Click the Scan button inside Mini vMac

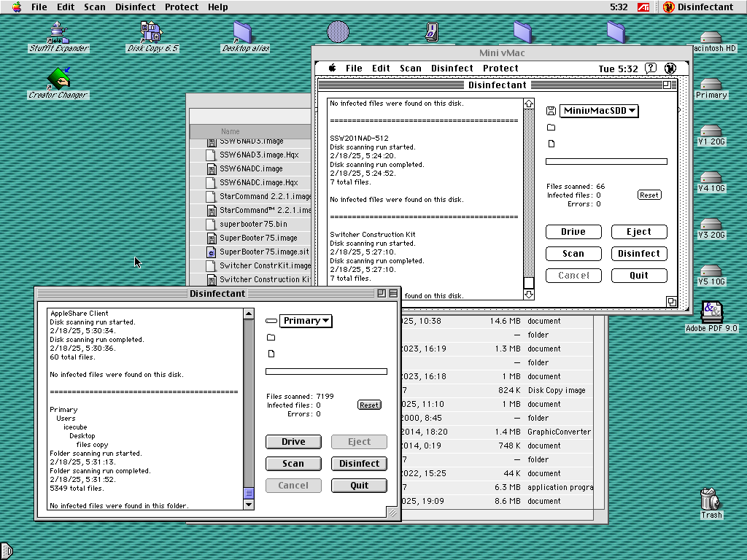click(x=573, y=254)
